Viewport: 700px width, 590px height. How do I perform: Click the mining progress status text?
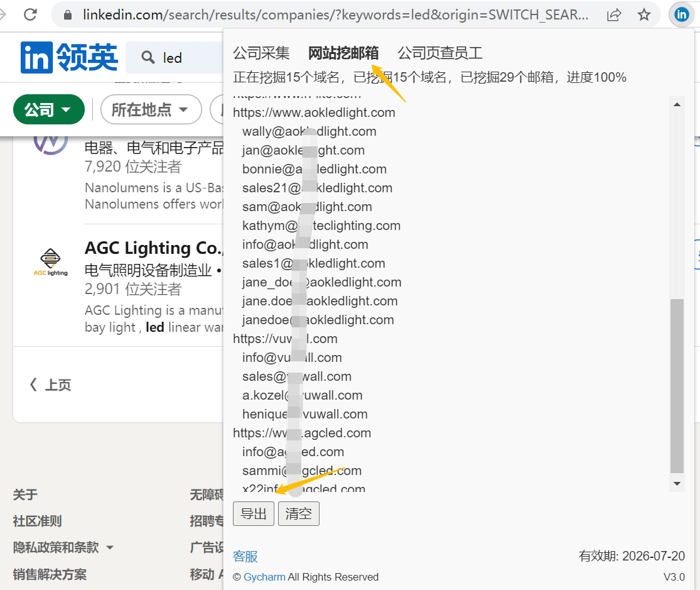[x=429, y=77]
